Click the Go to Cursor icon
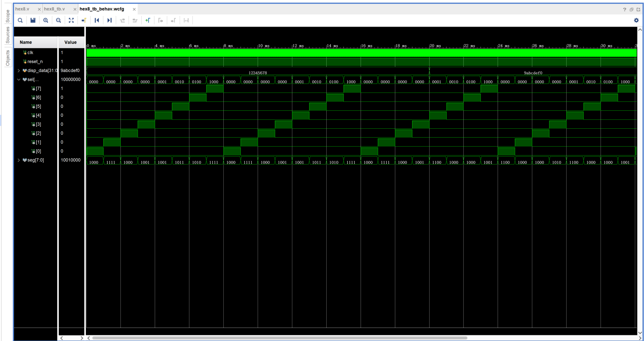This screenshot has width=644, height=341. 84,20
